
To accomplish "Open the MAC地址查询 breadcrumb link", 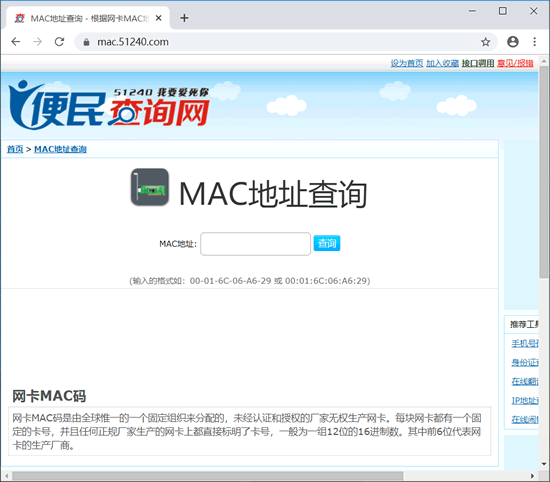I will (60, 149).
